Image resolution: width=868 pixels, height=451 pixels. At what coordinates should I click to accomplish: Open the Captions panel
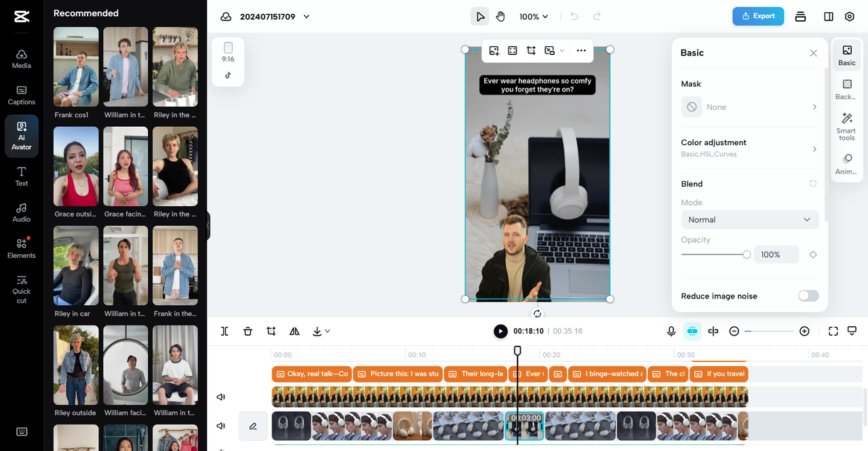(x=22, y=95)
